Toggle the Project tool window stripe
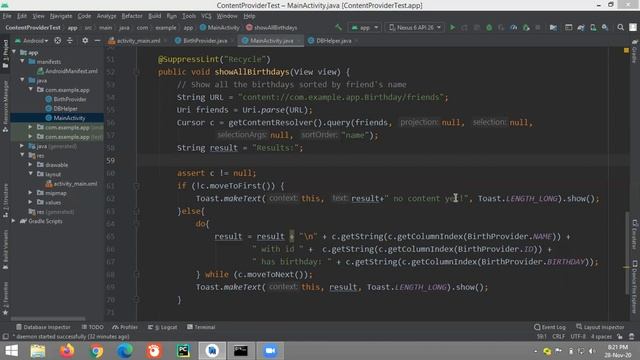 tap(5, 53)
